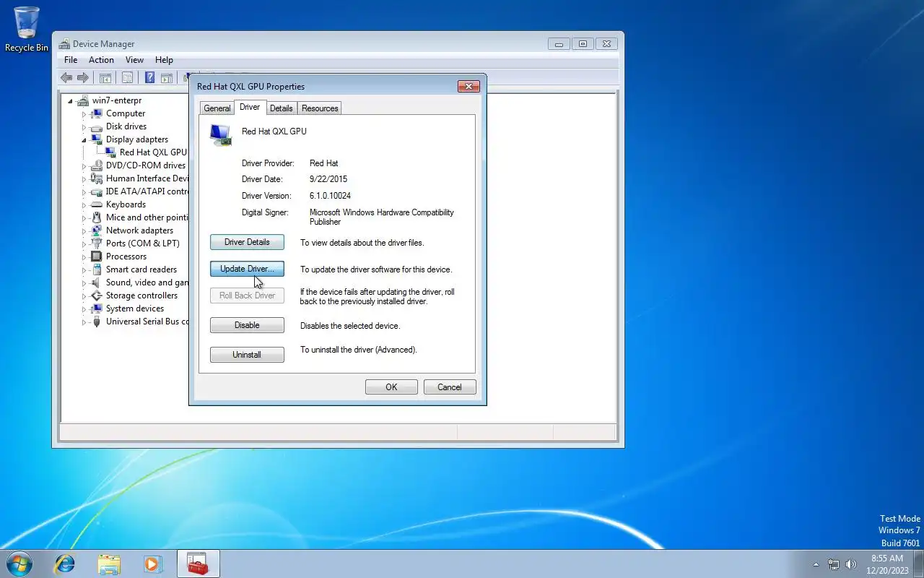
Task: Click the Processors category icon
Action: (x=97, y=256)
